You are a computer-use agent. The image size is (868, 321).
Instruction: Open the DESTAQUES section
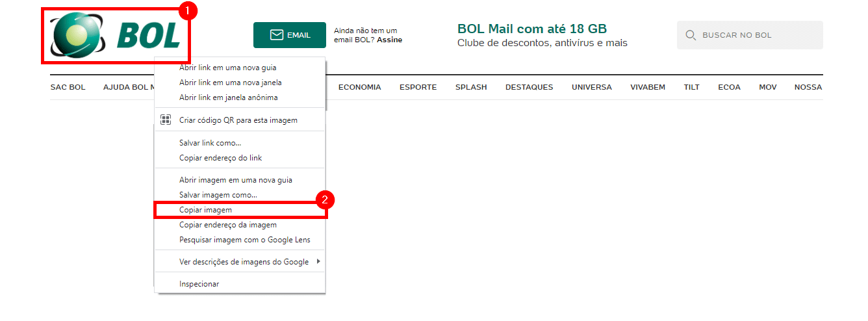(x=530, y=87)
